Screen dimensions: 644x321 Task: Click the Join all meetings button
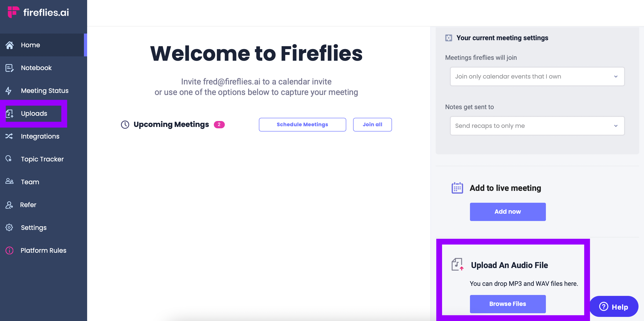click(x=372, y=124)
